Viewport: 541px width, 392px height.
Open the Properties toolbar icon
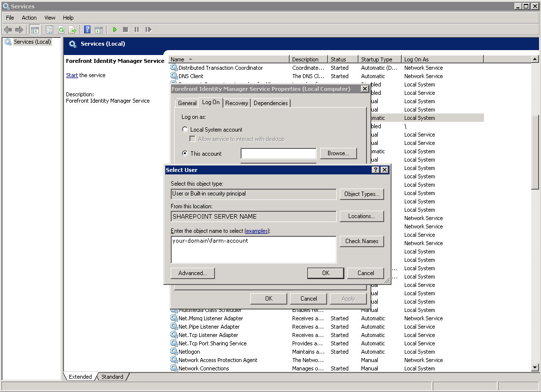pyautogui.click(x=49, y=29)
